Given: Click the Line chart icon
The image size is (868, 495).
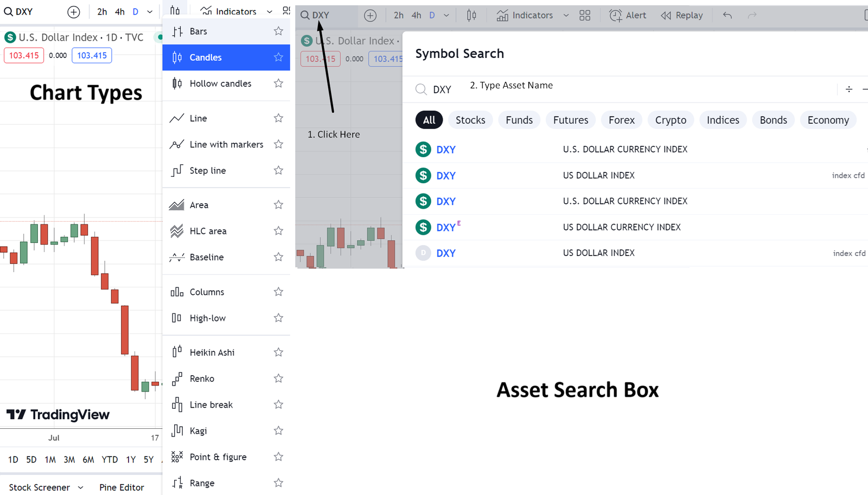Looking at the screenshot, I should point(177,118).
